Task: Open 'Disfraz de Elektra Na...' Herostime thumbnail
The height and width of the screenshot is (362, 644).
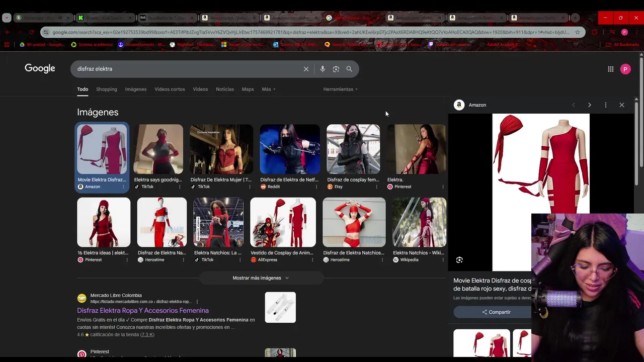Action: pos(162,222)
